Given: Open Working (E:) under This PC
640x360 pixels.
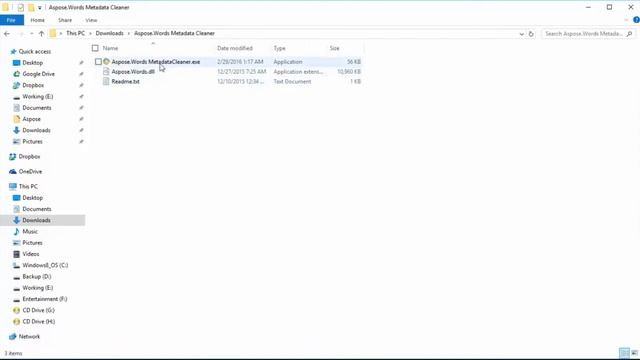Looking at the screenshot, I should point(38,288).
